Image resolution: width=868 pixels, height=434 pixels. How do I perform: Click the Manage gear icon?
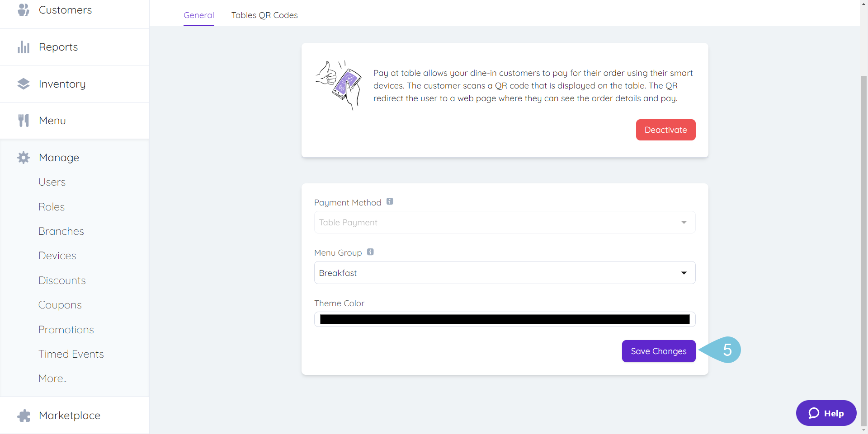point(24,158)
